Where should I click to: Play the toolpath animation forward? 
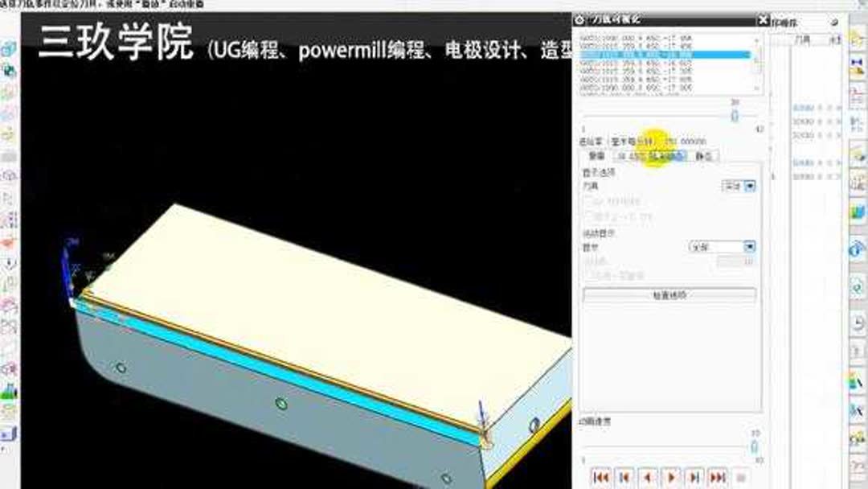[x=671, y=477]
